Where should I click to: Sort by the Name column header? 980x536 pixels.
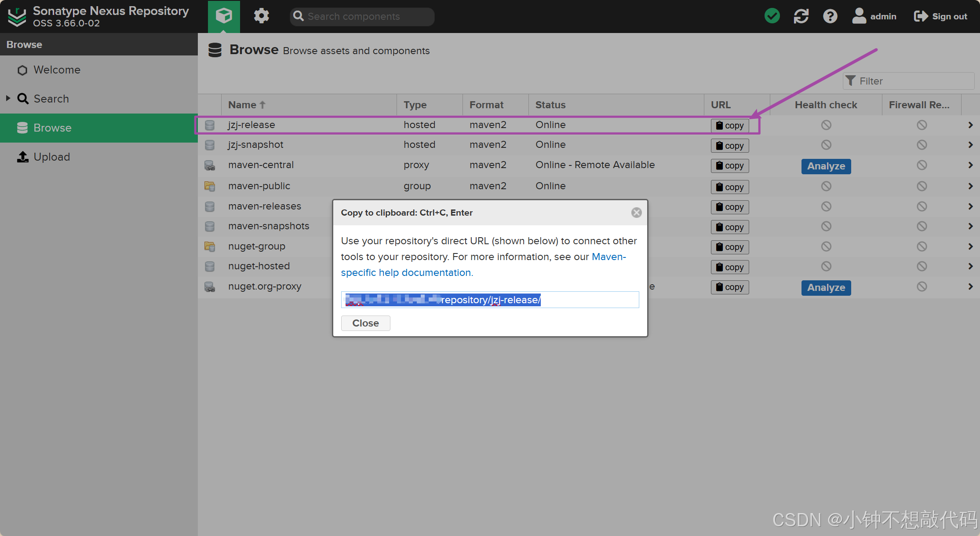pos(309,105)
